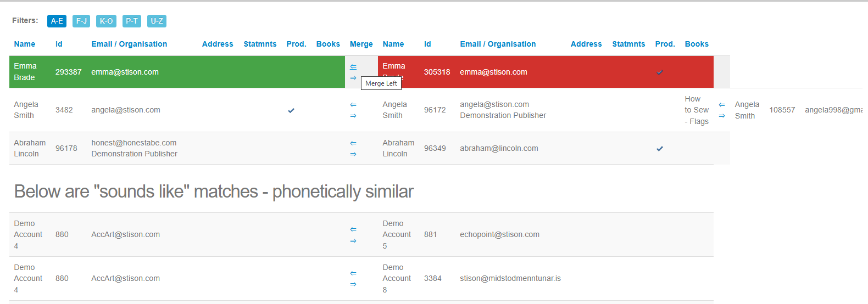Image resolution: width=868 pixels, height=304 pixels.
Task: Click echopoint@stison.com email
Action: [499, 234]
